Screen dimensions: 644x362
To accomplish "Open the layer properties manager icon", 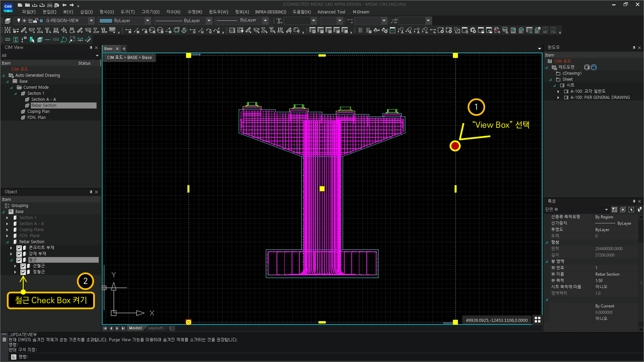I will tap(8, 21).
